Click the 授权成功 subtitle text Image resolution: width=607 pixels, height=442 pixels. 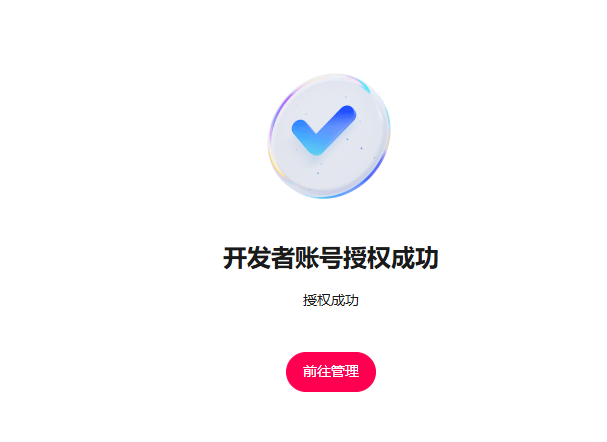pyautogui.click(x=331, y=300)
